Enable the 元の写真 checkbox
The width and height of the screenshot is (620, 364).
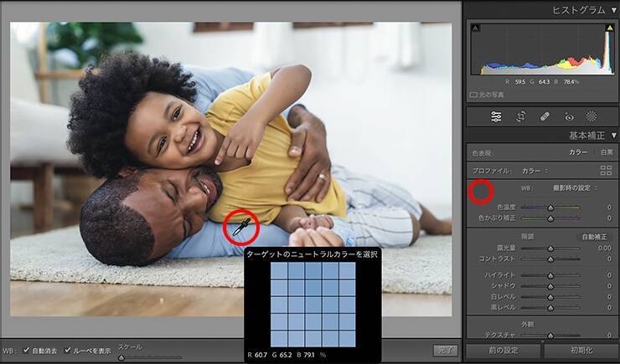tap(474, 95)
